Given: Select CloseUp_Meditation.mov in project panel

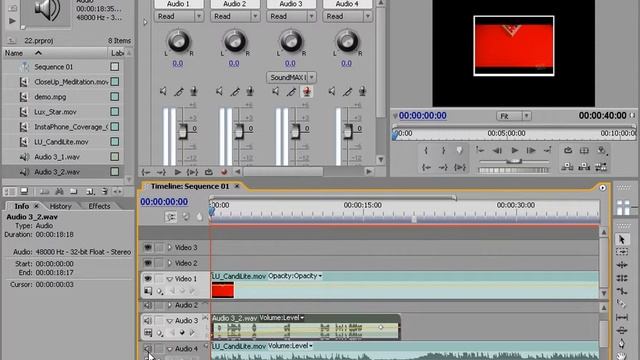Looking at the screenshot, I should [x=71, y=82].
